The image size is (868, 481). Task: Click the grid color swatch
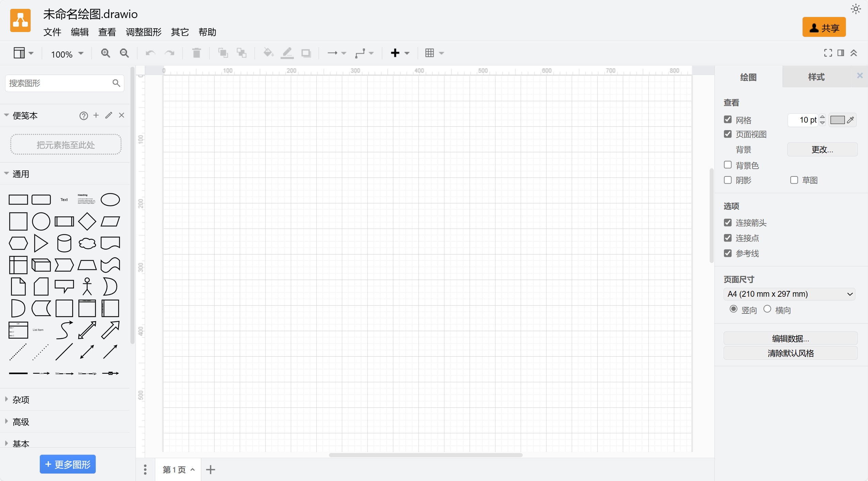[837, 120]
